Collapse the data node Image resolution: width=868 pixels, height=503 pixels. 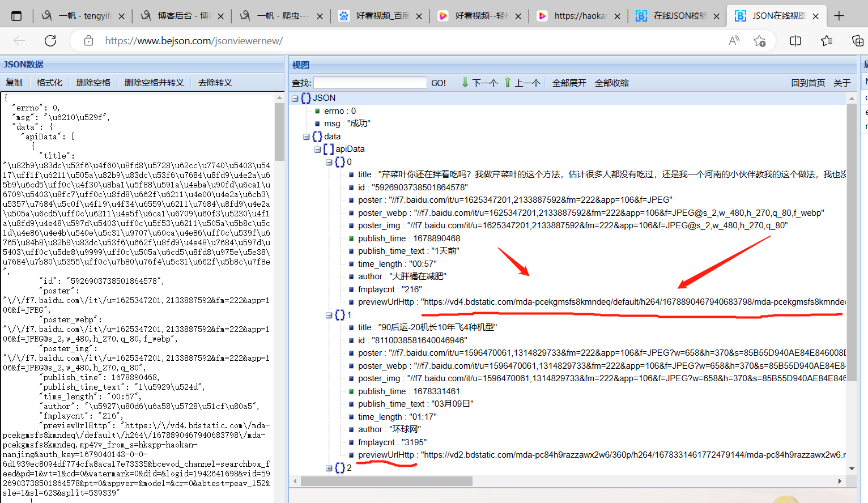point(307,137)
